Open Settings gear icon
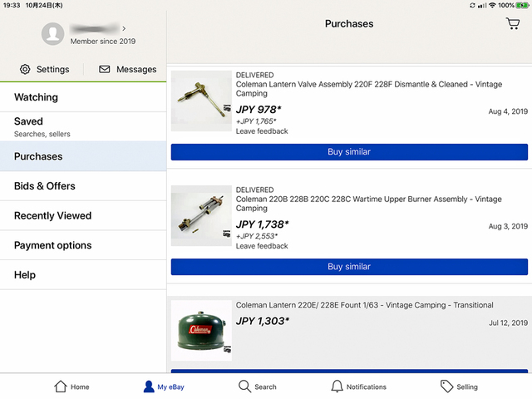 [x=25, y=69]
